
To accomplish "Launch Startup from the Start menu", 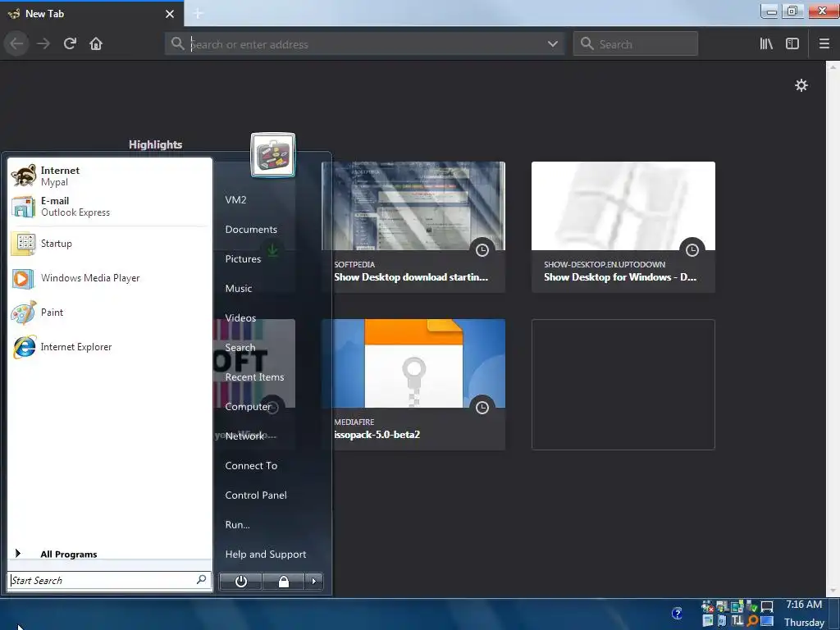I will tap(109, 244).
